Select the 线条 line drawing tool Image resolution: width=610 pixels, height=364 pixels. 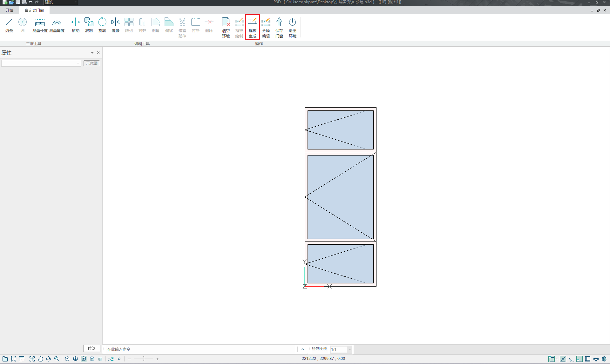(x=9, y=25)
